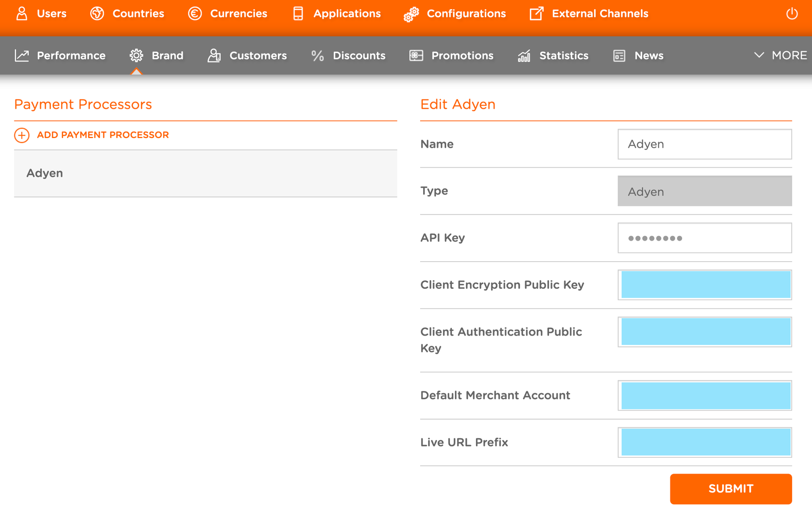
Task: Switch to the Performance tab label
Action: click(x=71, y=55)
